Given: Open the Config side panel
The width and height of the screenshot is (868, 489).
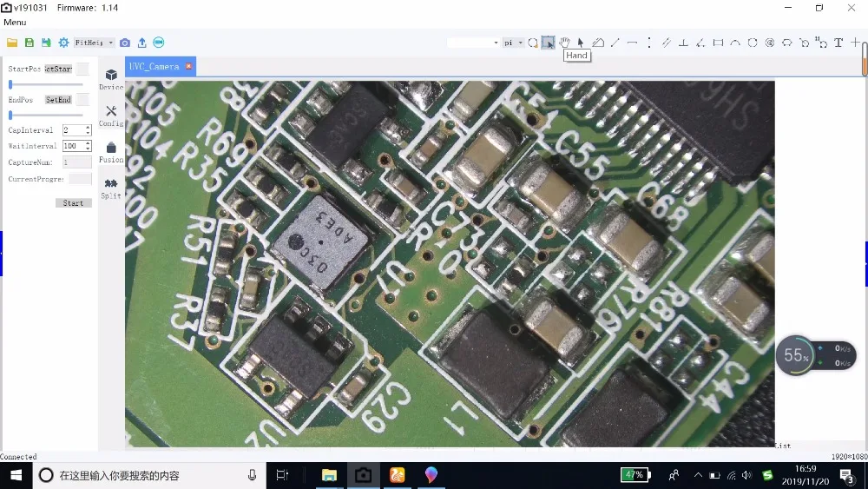Looking at the screenshot, I should tap(111, 116).
